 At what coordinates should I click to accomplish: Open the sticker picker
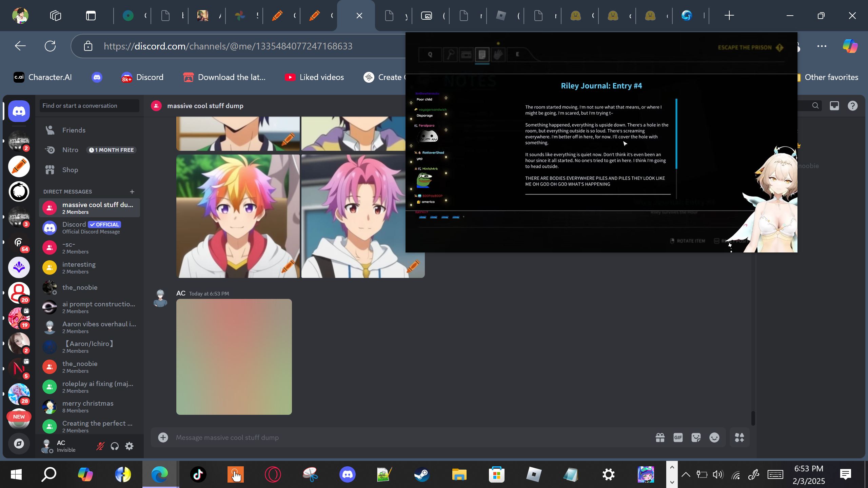(696, 438)
